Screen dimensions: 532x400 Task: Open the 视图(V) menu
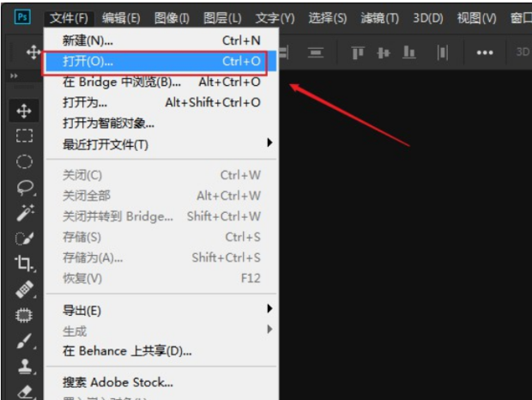tap(477, 18)
